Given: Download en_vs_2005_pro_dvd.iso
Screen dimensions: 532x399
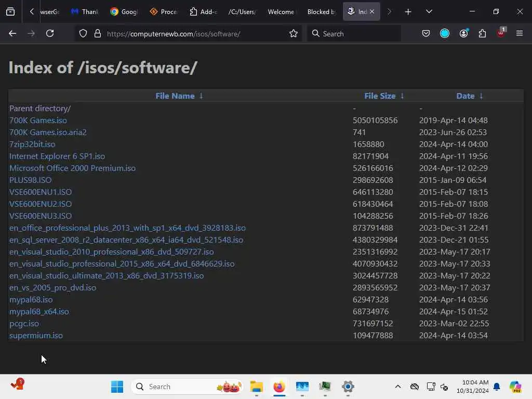Looking at the screenshot, I should click(x=52, y=288).
